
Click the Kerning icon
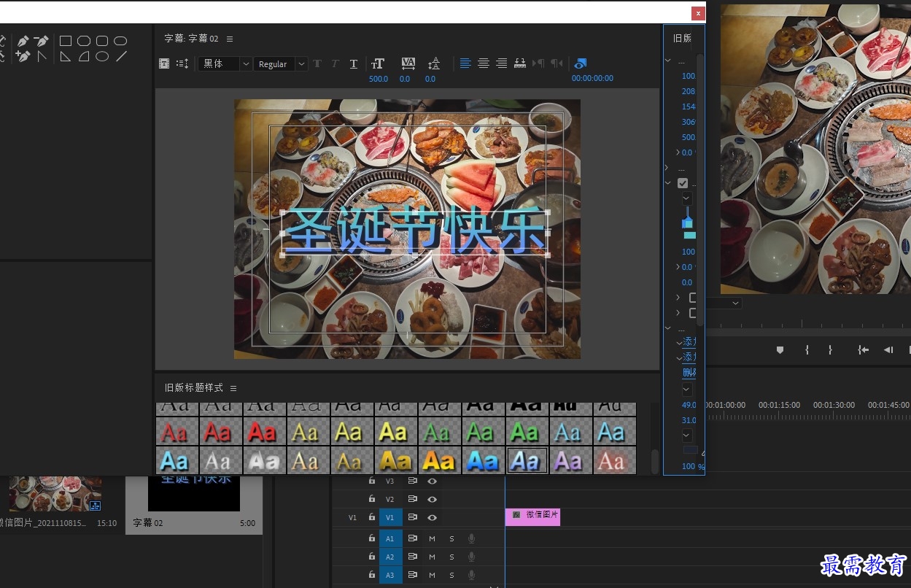tap(408, 63)
